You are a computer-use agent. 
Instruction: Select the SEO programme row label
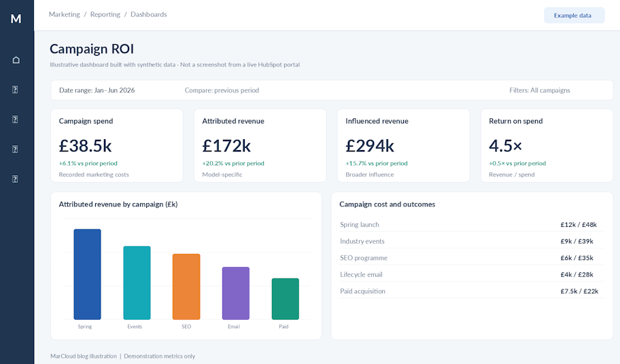364,258
